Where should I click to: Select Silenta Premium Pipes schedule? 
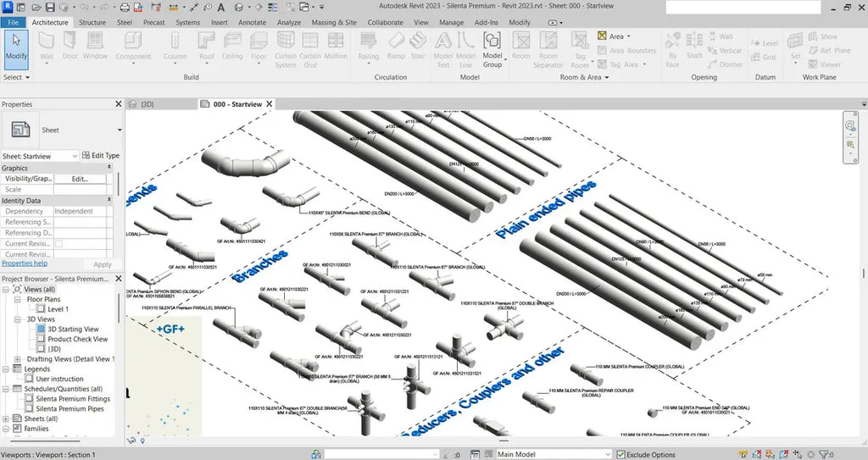tap(70, 409)
